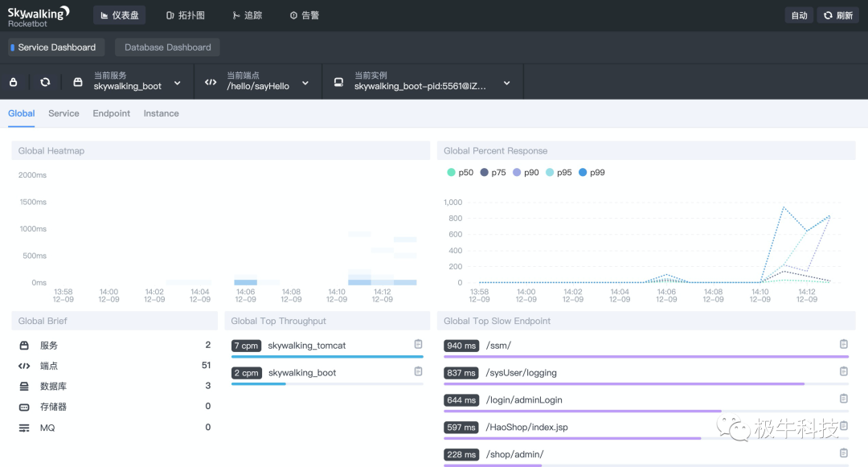Click the 存储器 storage icon in Global Brief

tap(24, 408)
